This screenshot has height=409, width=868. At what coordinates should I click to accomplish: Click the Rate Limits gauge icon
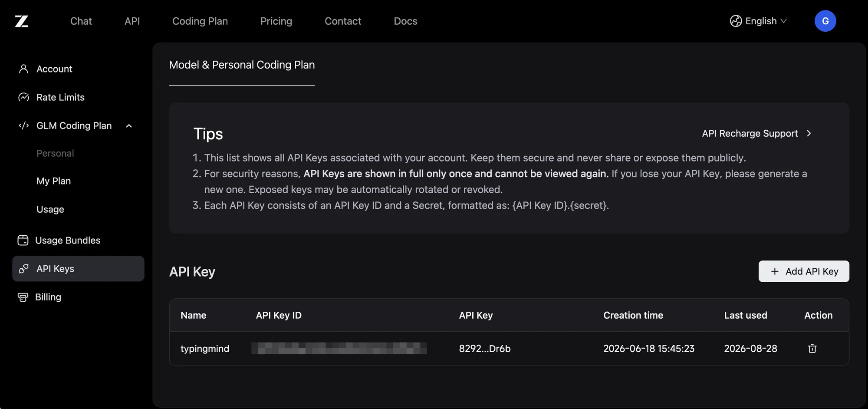coord(24,97)
